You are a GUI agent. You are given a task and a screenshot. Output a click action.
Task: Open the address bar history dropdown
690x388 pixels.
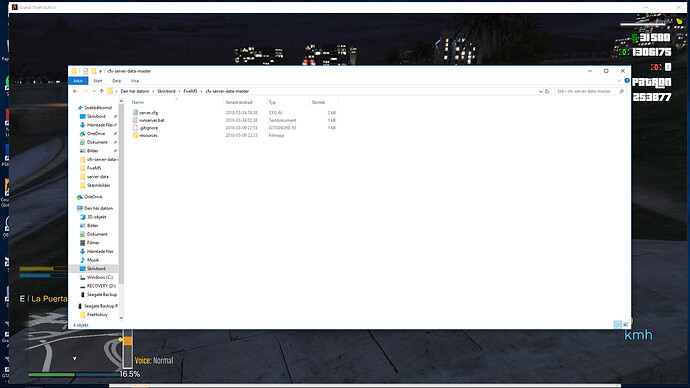click(540, 92)
